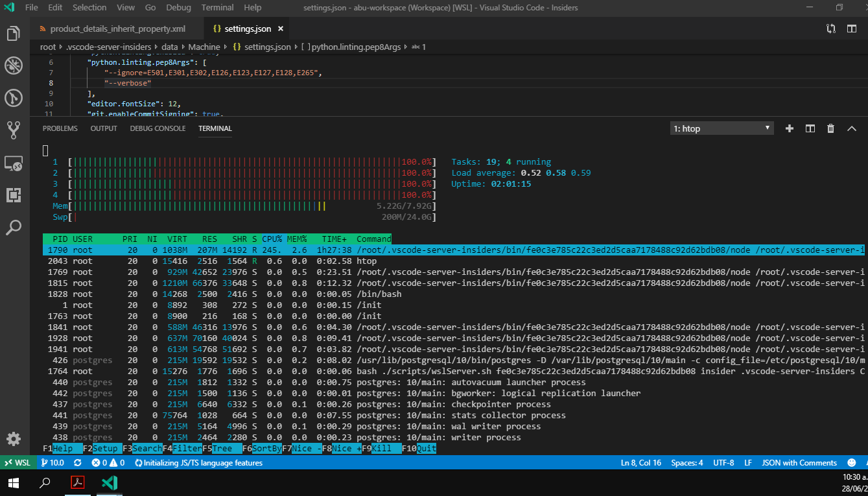Switch to the PROBLEMS tab
Image resolution: width=868 pixels, height=496 pixels.
60,128
